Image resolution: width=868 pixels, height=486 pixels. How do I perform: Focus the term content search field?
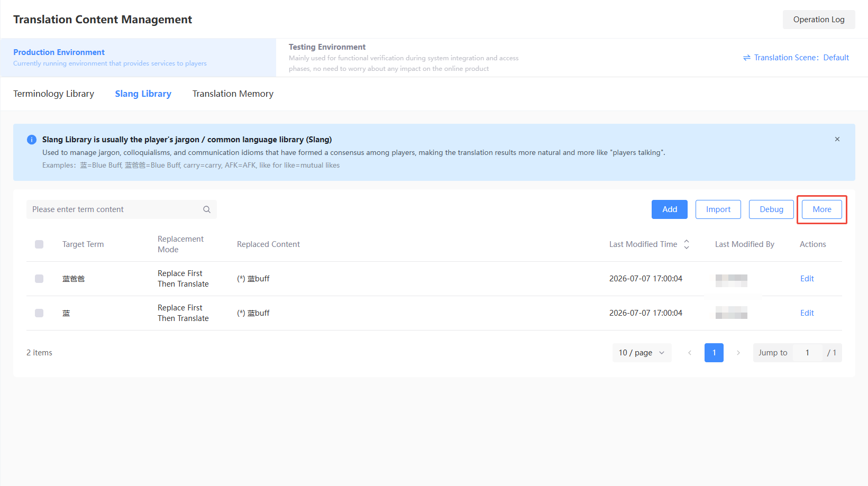point(122,209)
